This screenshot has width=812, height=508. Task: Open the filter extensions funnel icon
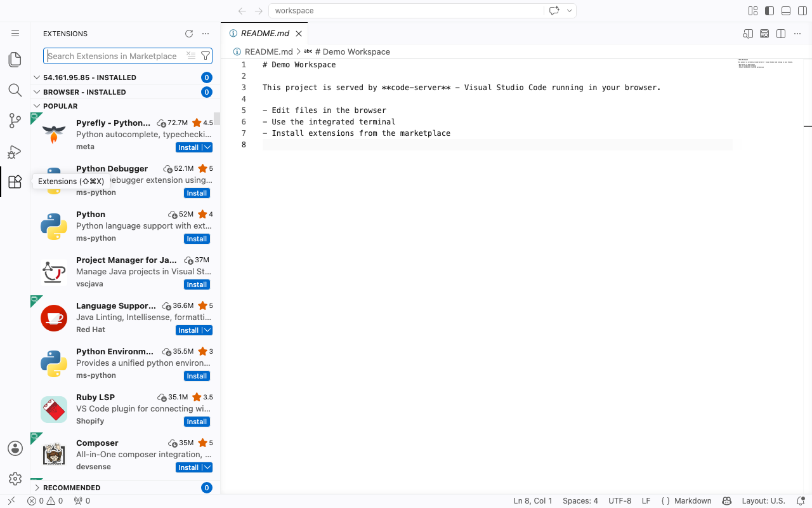click(205, 56)
